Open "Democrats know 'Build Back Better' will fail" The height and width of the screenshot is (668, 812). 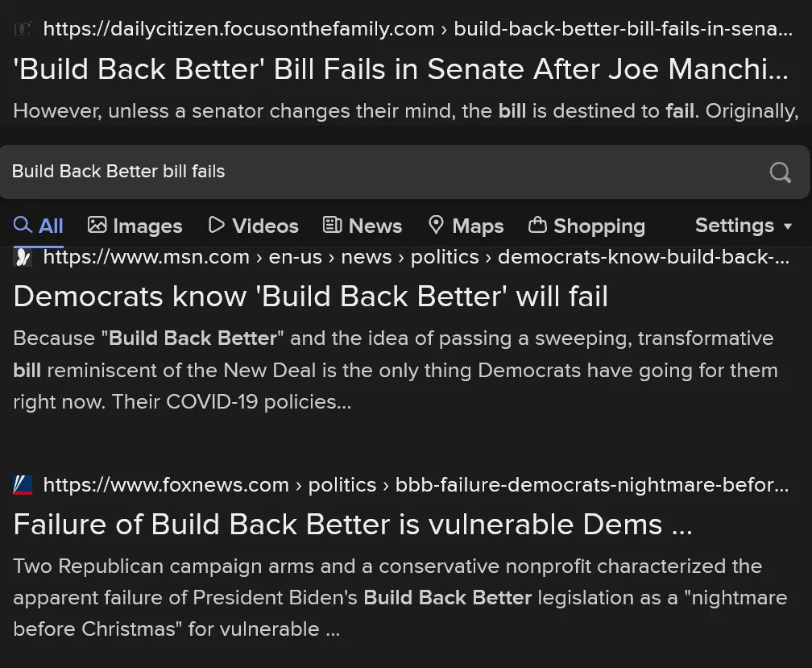pos(310,297)
